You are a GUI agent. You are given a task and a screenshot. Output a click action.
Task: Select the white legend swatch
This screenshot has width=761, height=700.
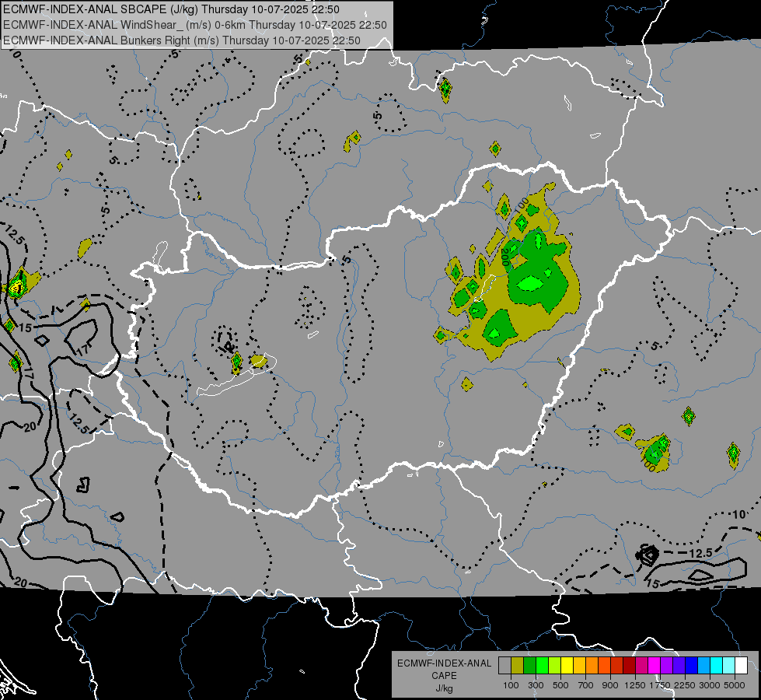click(742, 666)
